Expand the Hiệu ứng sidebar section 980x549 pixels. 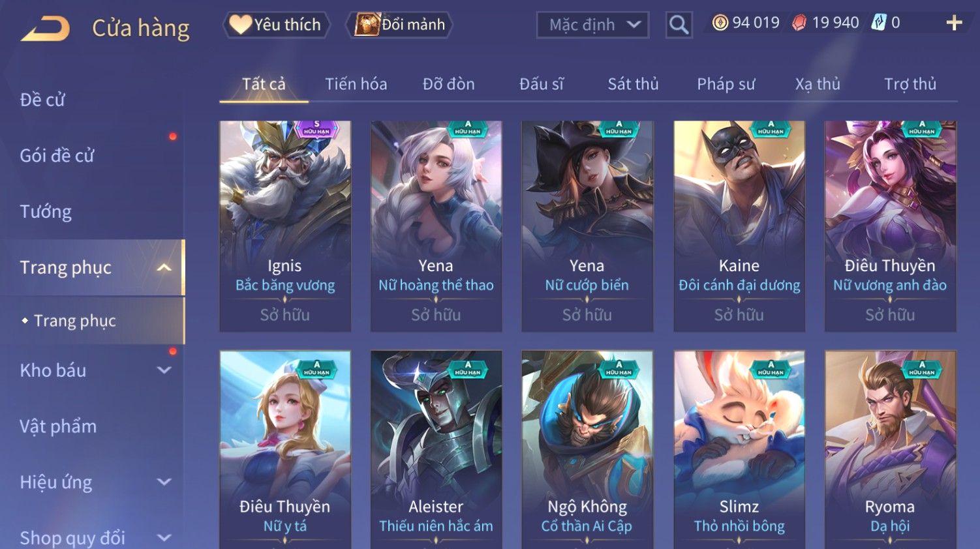pyautogui.click(x=164, y=482)
